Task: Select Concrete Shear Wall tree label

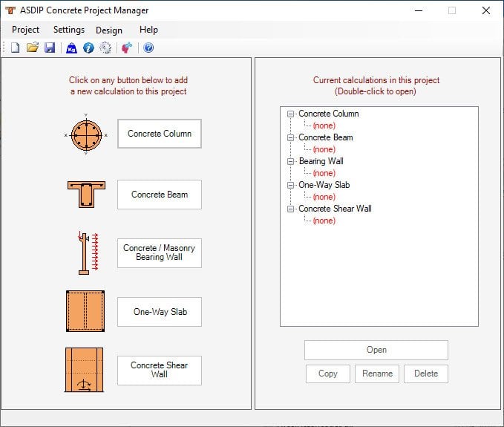Action: pyautogui.click(x=335, y=209)
